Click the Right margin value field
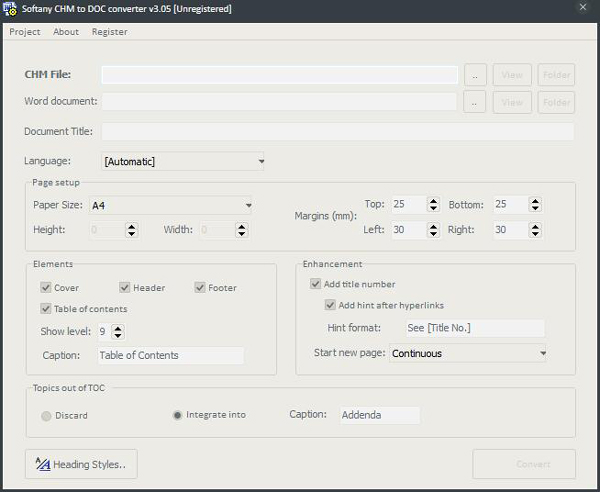This screenshot has height=492, width=600. click(x=511, y=230)
